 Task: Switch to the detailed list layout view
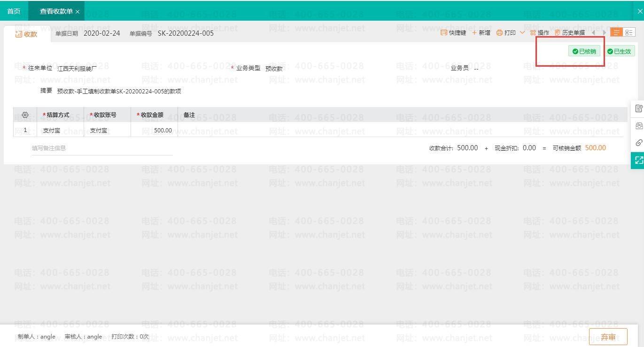coord(629,32)
